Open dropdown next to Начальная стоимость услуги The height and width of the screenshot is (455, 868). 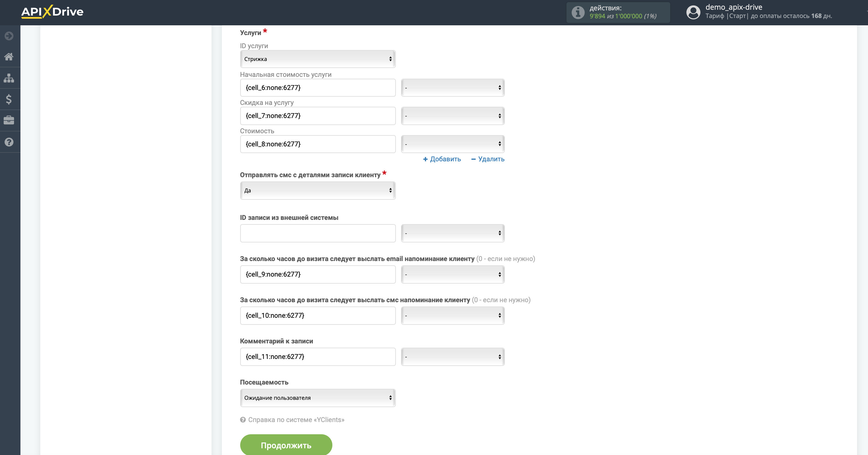(x=453, y=88)
